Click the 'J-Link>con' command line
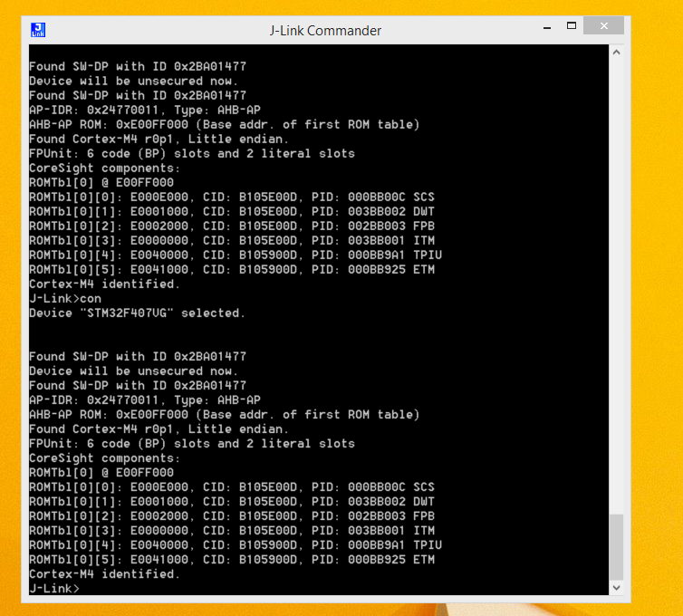This screenshot has width=683, height=616. 65,298
